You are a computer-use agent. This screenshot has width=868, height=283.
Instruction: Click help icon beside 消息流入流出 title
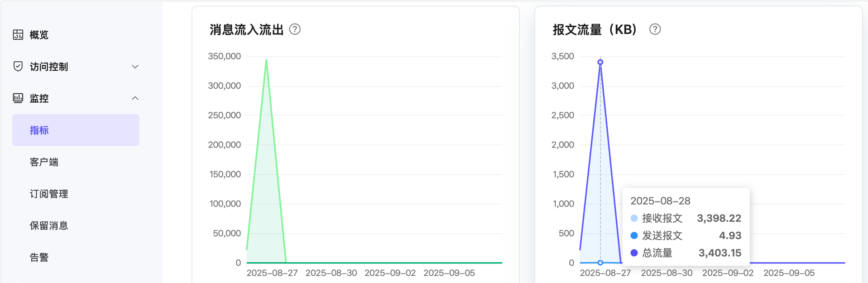coord(295,29)
